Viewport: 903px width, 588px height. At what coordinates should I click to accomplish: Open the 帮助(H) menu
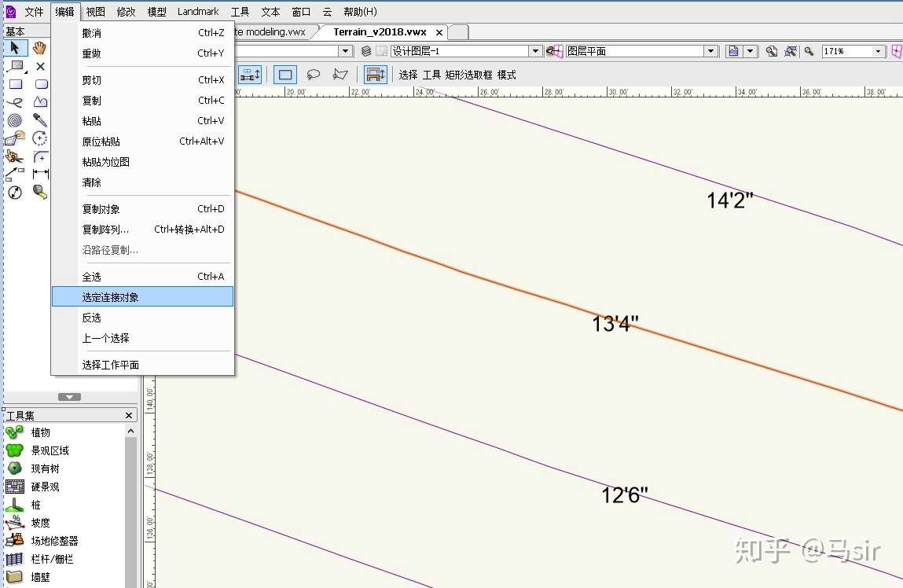360,12
